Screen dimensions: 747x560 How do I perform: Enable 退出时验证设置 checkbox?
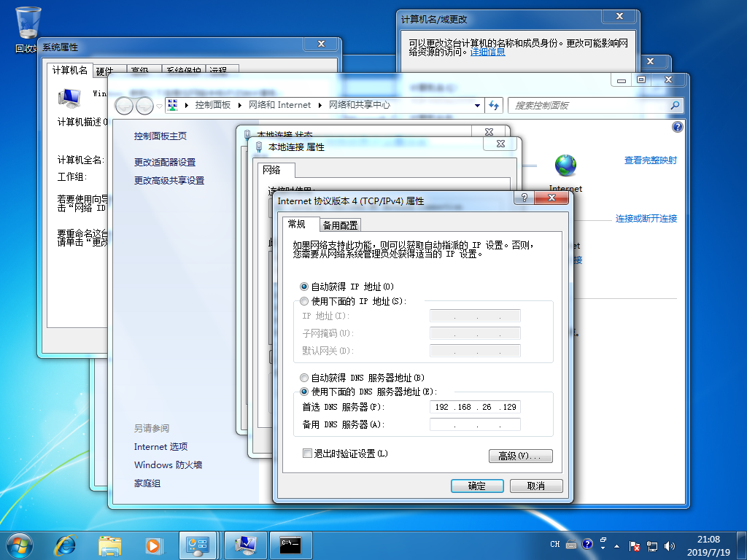click(308, 454)
